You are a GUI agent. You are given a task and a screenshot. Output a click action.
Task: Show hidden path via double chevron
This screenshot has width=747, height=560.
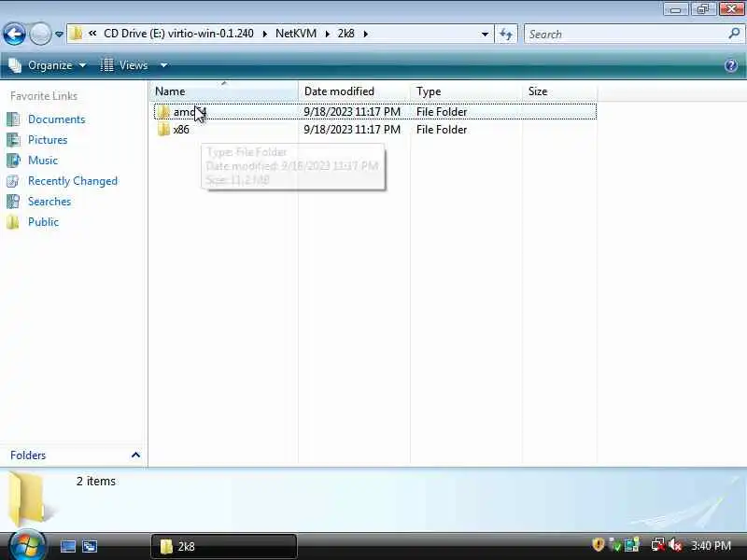92,34
